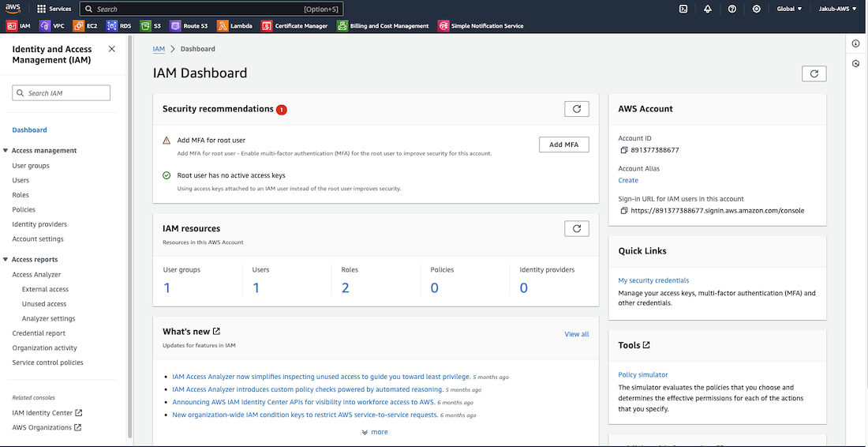Open Credential report in sidebar

coord(39,333)
